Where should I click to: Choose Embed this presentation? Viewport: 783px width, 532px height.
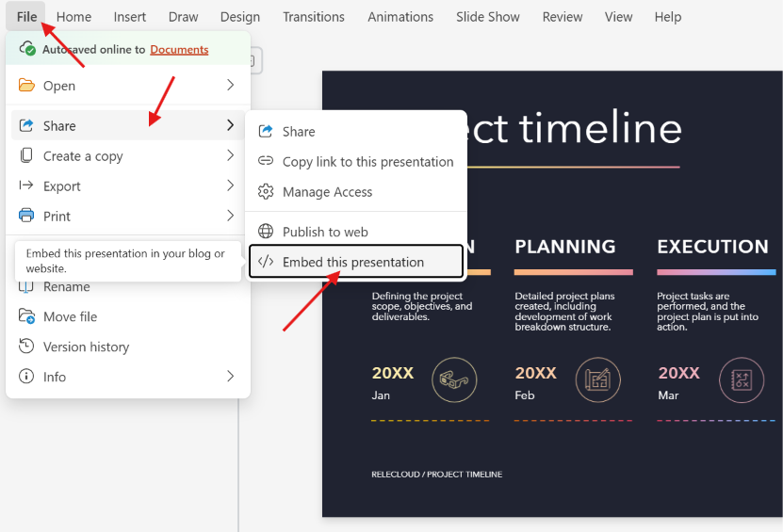tap(356, 261)
